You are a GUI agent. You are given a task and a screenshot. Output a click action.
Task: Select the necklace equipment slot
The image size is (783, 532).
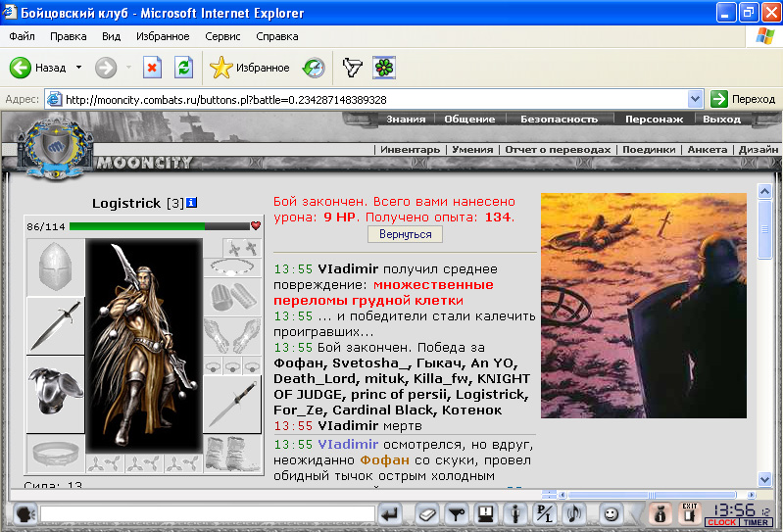[232, 267]
